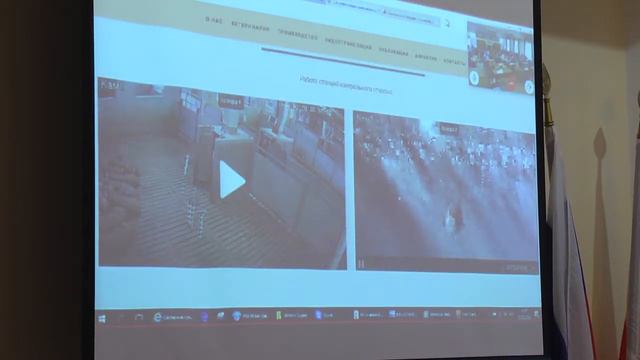This screenshot has width=640, height=360.
Task: Switch to Internet Explorer on the taskbar
Action: click(x=172, y=317)
